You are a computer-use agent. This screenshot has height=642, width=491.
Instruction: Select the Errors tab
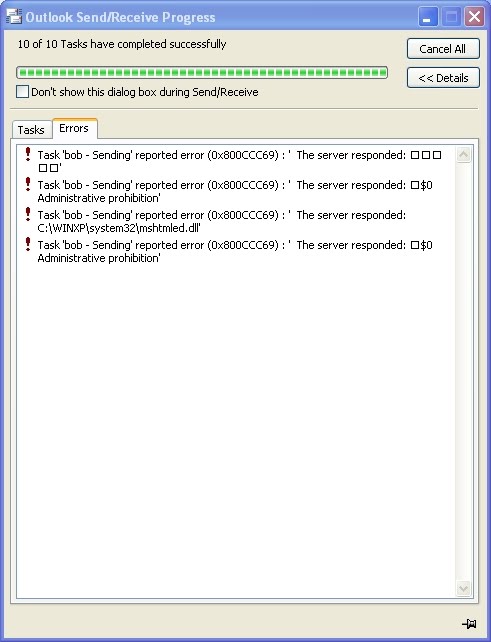74,128
